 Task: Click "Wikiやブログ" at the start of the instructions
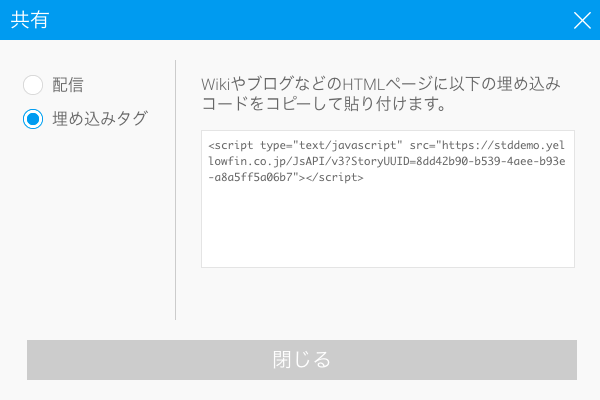pyautogui.click(x=250, y=84)
